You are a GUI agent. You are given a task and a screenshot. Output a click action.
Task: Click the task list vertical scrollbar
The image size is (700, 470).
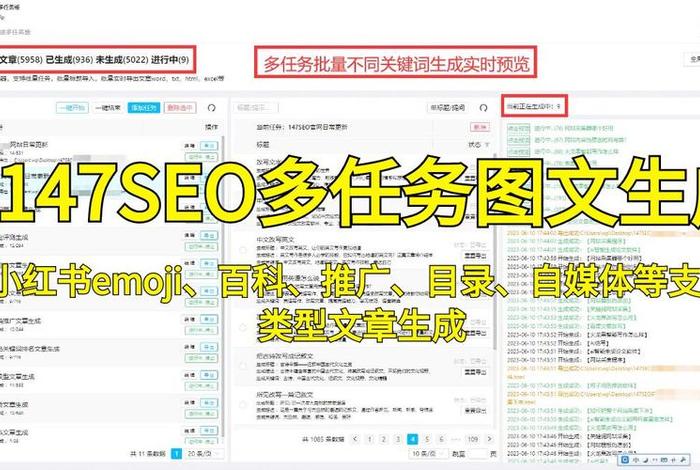pos(222,286)
